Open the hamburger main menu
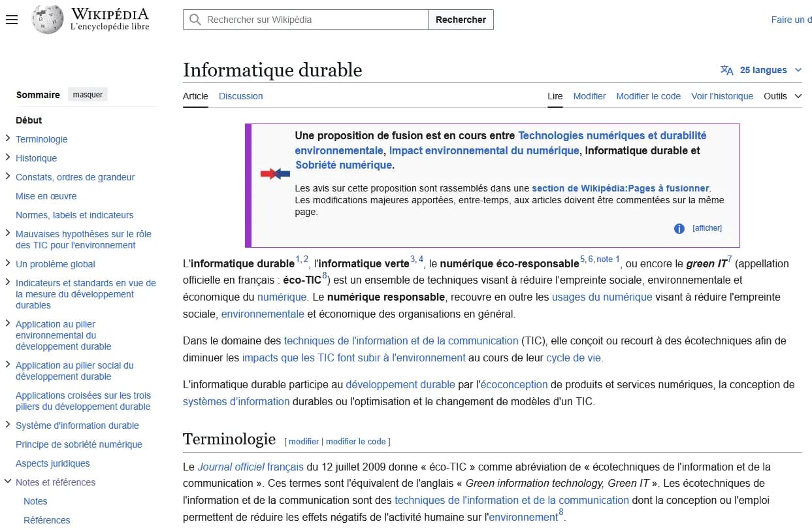812x530 pixels. click(x=11, y=20)
